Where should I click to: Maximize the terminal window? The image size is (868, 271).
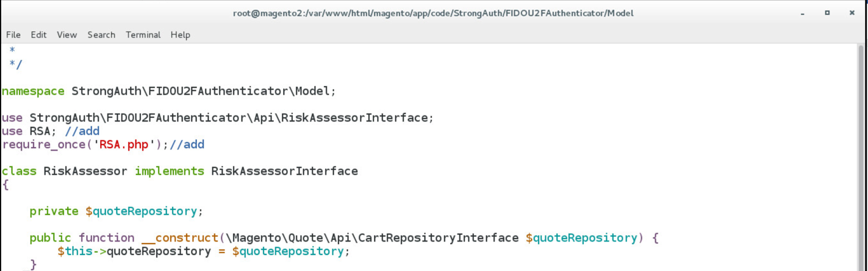pyautogui.click(x=827, y=13)
